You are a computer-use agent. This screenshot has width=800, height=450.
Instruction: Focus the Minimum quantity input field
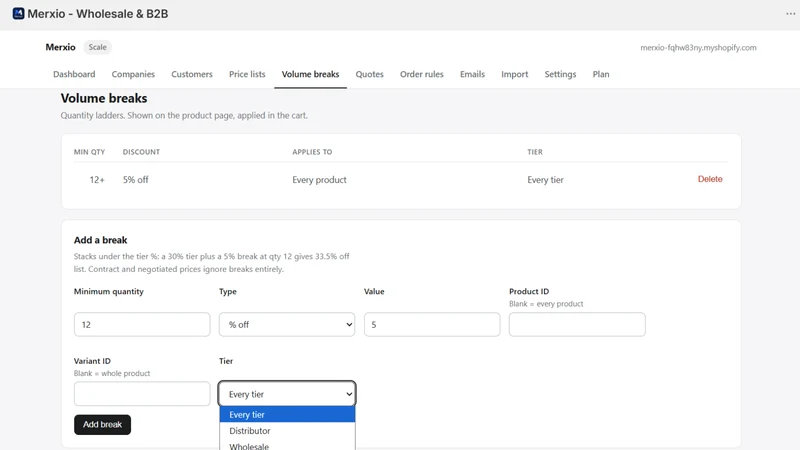pos(142,324)
